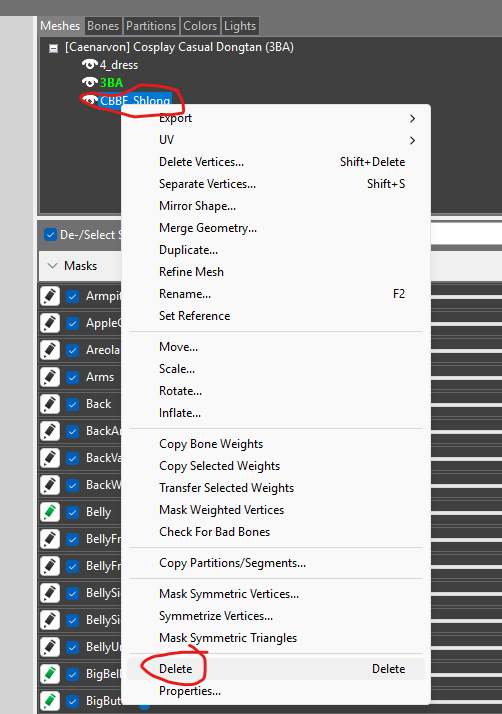
Task: Click the green pencil icon for Belly
Action: tap(50, 512)
